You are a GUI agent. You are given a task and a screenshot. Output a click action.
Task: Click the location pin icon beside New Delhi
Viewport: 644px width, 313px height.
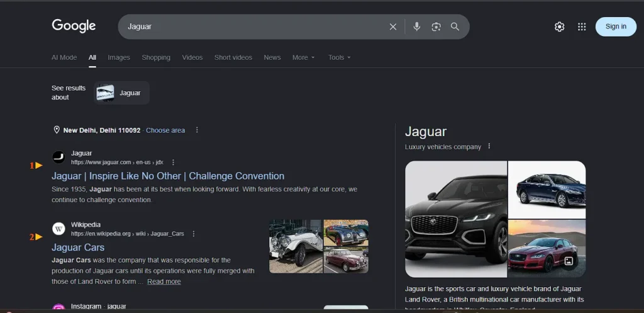(x=57, y=130)
